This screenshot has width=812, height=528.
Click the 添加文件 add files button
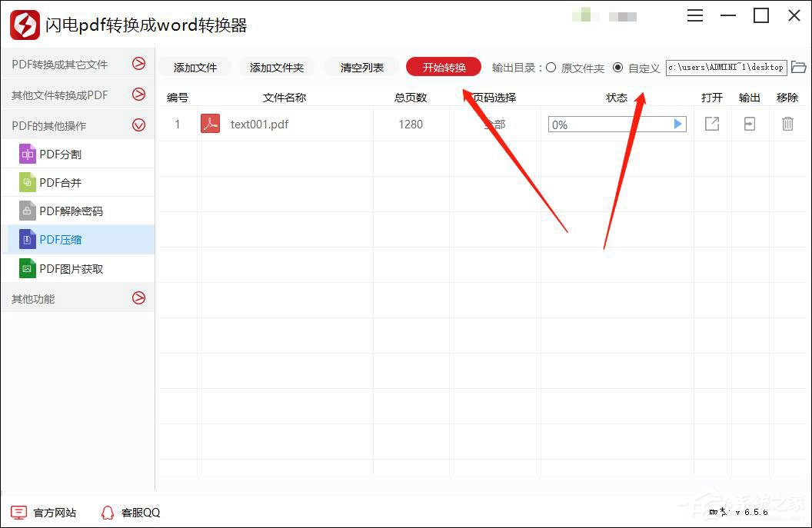pyautogui.click(x=195, y=68)
